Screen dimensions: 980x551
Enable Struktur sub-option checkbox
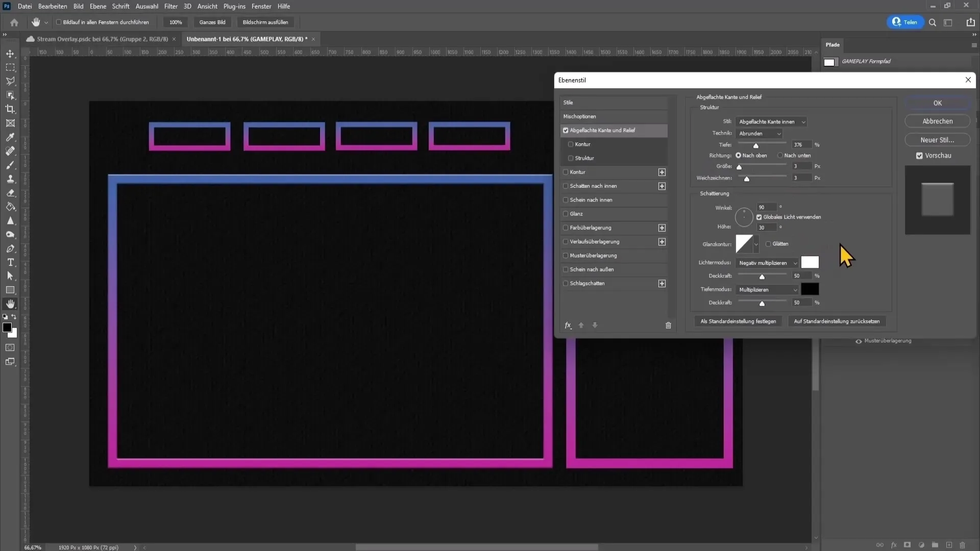571,158
